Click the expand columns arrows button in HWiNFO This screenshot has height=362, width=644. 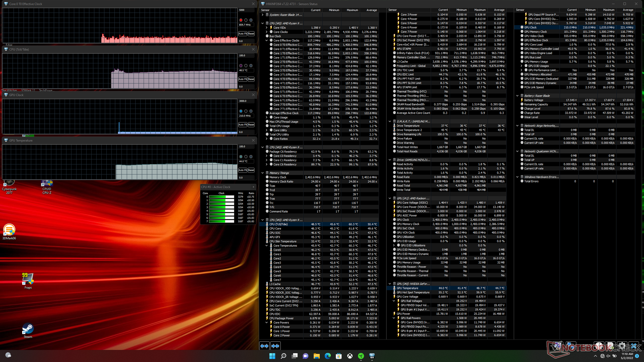[264, 346]
